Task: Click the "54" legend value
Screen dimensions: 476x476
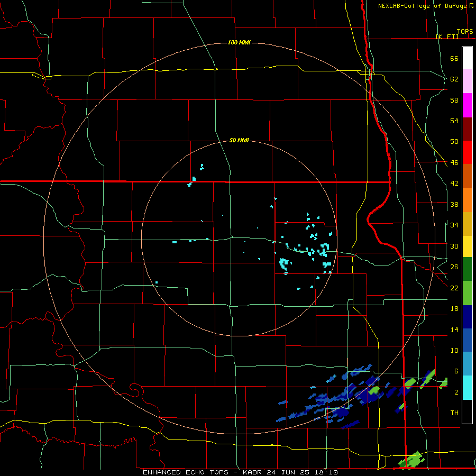Action: click(x=454, y=121)
